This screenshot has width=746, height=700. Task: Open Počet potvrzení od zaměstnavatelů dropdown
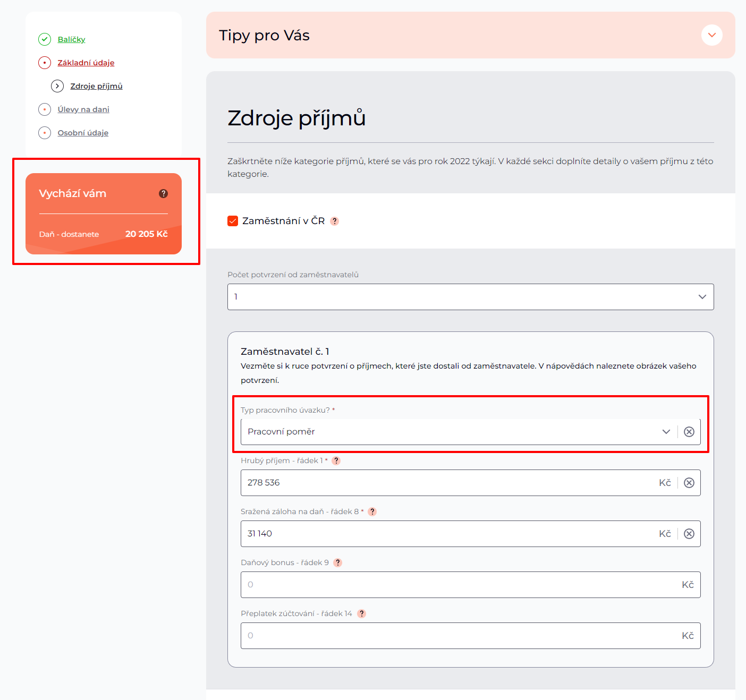pyautogui.click(x=470, y=297)
